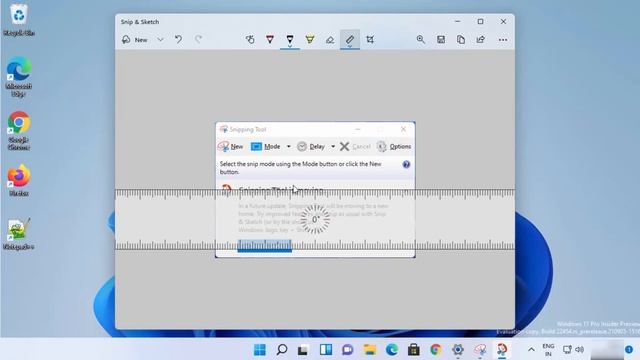Screen dimensions: 640x360
Task: Select the Google Chrome desktop shortcut
Action: (19, 131)
